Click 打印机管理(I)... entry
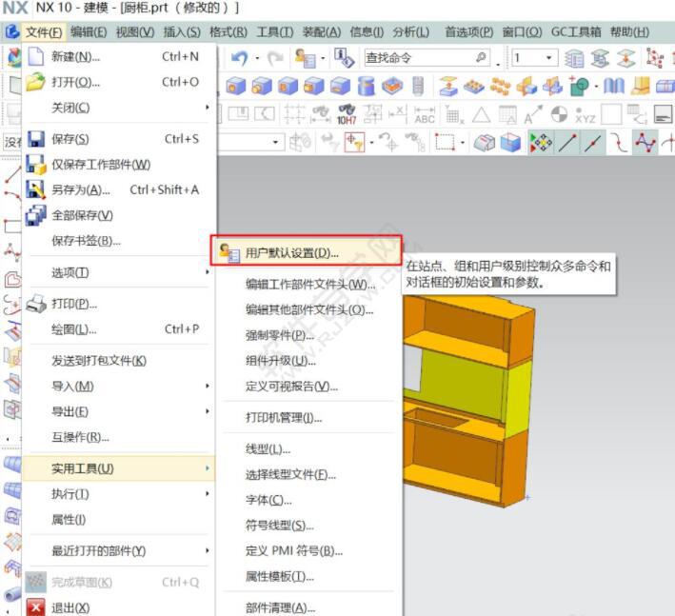The height and width of the screenshot is (616, 675). click(x=308, y=418)
